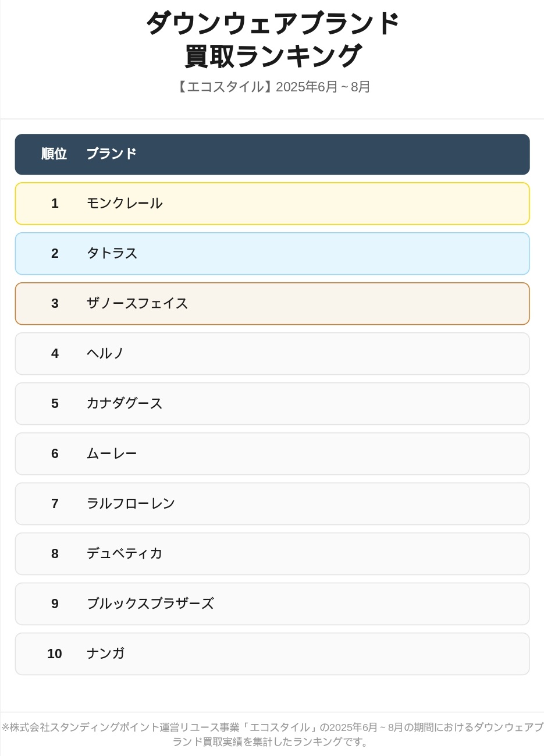
Task: Click the rank number 3
Action: click(x=55, y=304)
